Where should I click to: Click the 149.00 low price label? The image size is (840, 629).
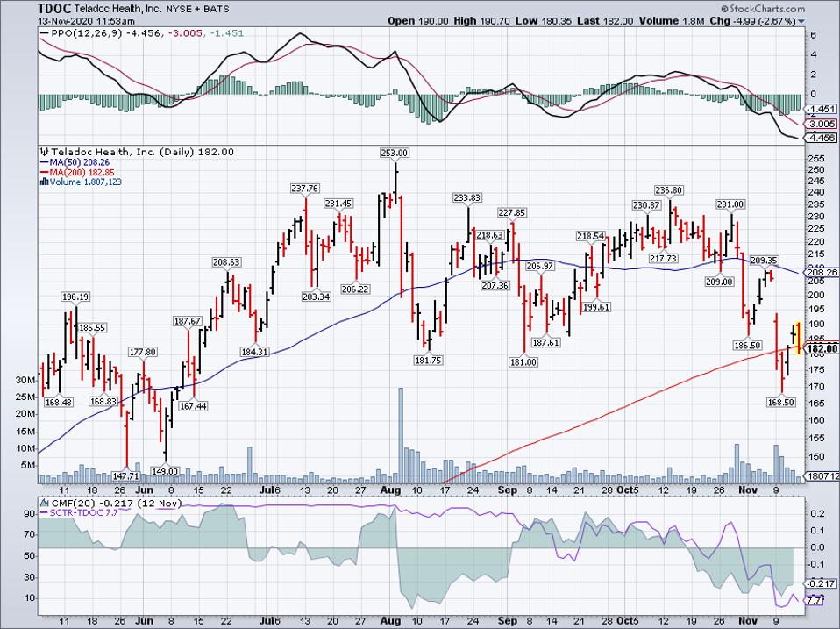tap(165, 471)
